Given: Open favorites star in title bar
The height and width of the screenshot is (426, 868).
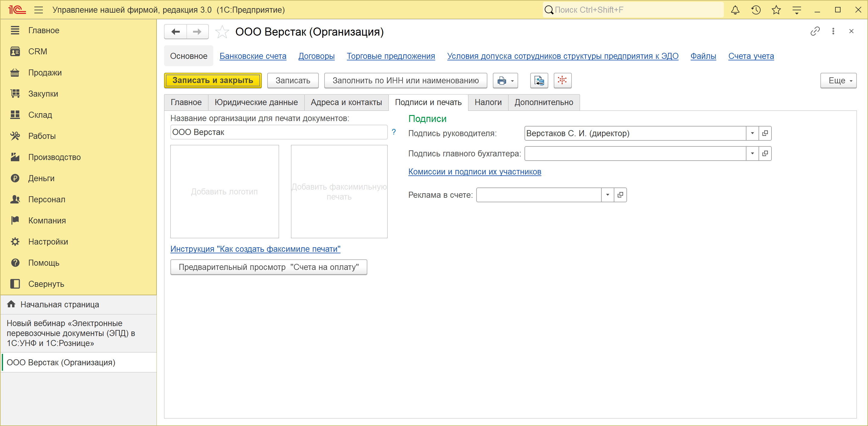Looking at the screenshot, I should [x=776, y=10].
